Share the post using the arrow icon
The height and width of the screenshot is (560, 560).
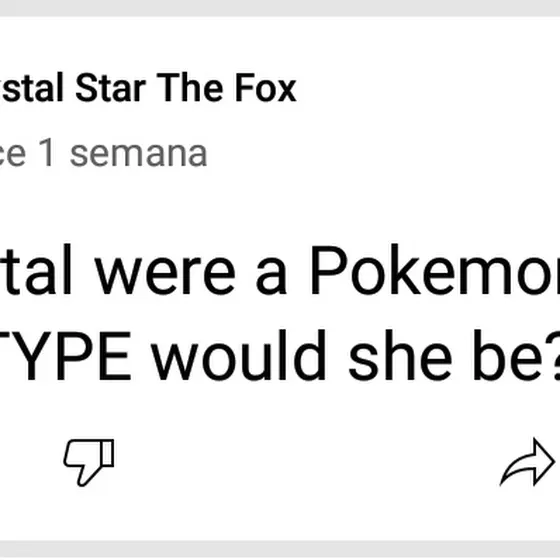tap(527, 462)
